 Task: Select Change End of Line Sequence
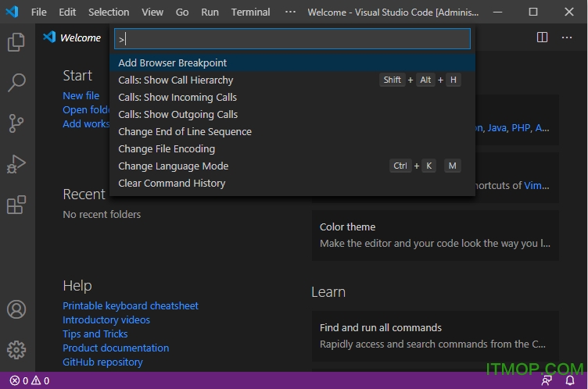(292, 132)
